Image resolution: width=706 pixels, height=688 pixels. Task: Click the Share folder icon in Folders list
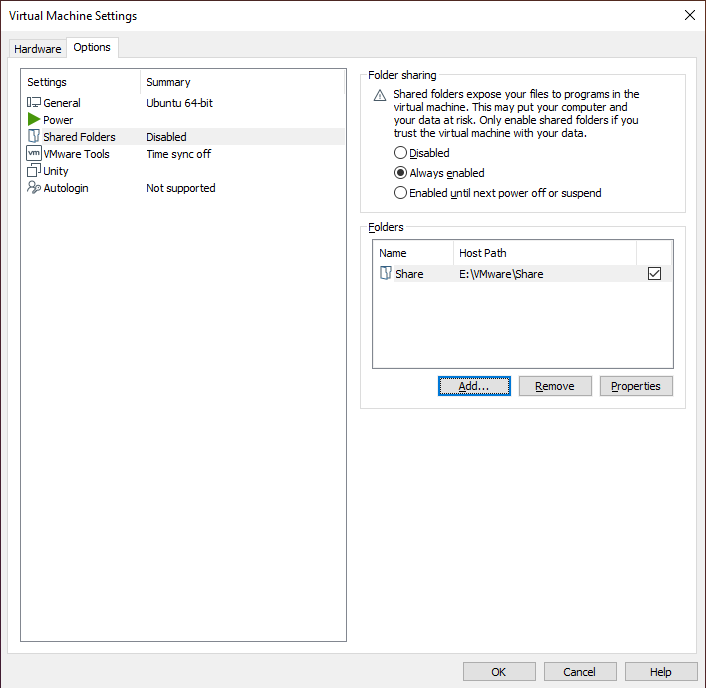point(385,273)
